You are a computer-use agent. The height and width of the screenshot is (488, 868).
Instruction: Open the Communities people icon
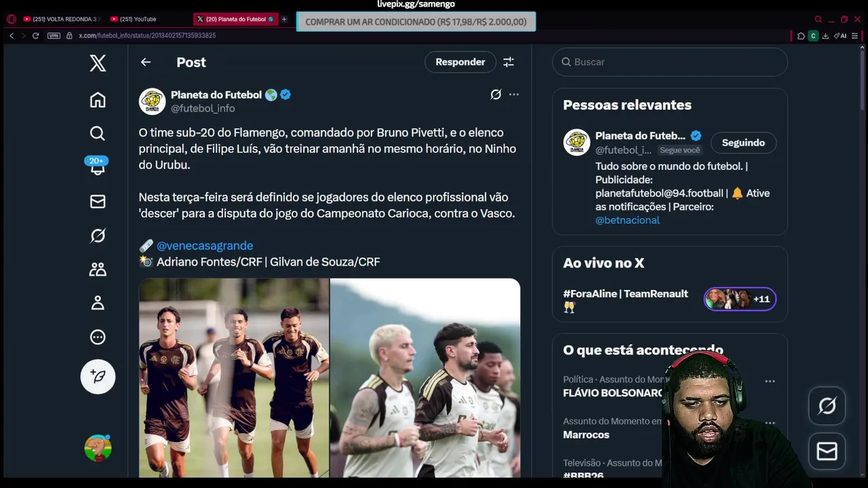click(x=98, y=269)
